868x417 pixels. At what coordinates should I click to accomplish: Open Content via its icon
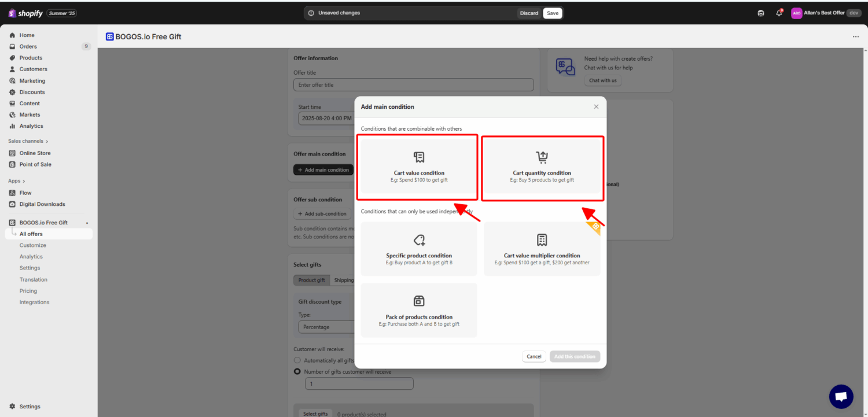click(x=12, y=103)
